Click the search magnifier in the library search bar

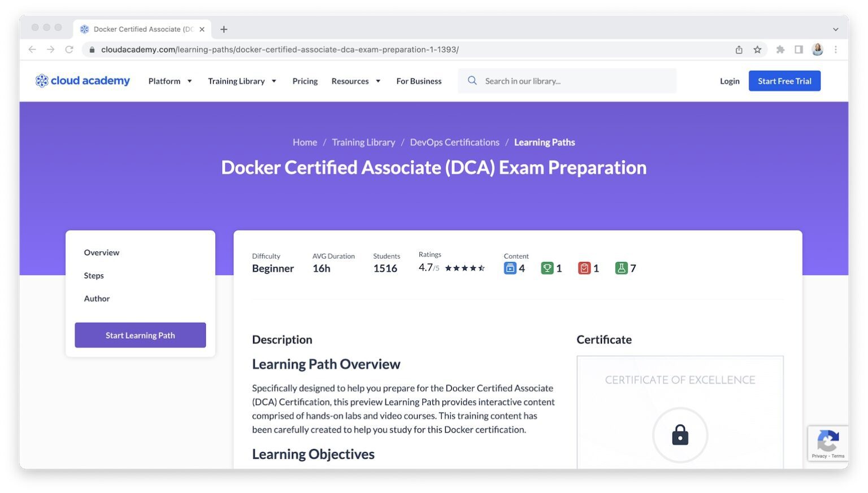[472, 80]
